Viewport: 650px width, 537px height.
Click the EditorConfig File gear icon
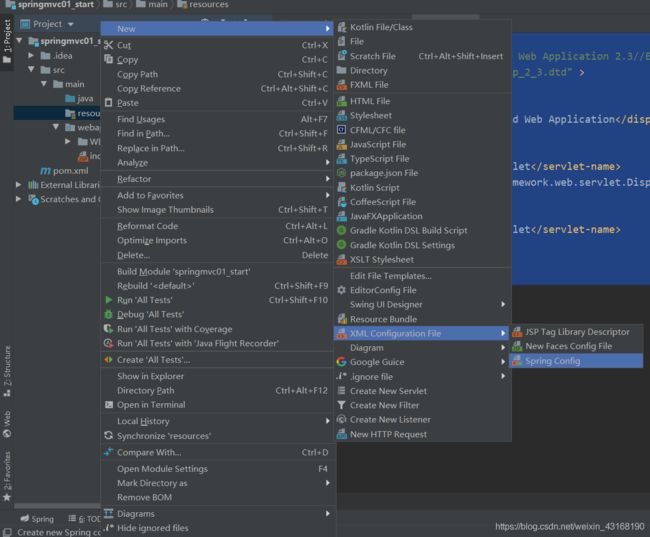(342, 290)
